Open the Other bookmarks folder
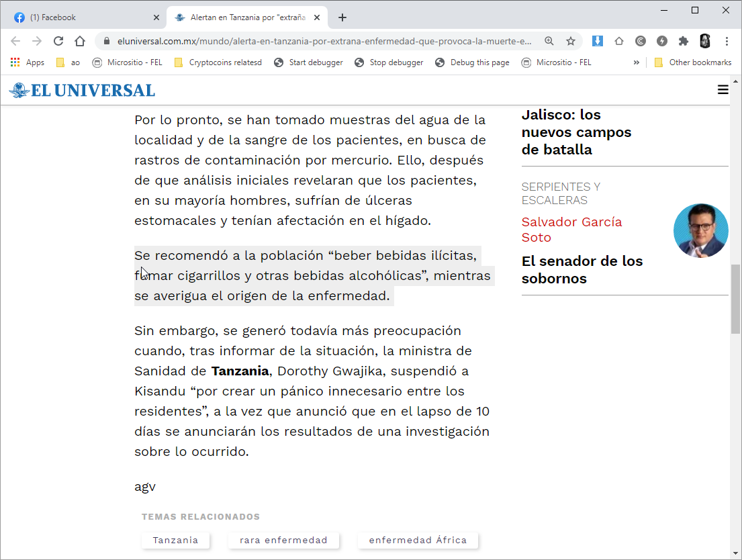Screen dimensions: 742x560 click(x=693, y=62)
